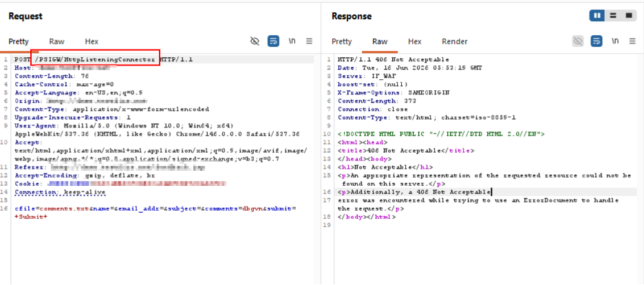This screenshot has width=644, height=285.
Task: Click the cfile=comments.txt request body
Action: pyautogui.click(x=155, y=213)
